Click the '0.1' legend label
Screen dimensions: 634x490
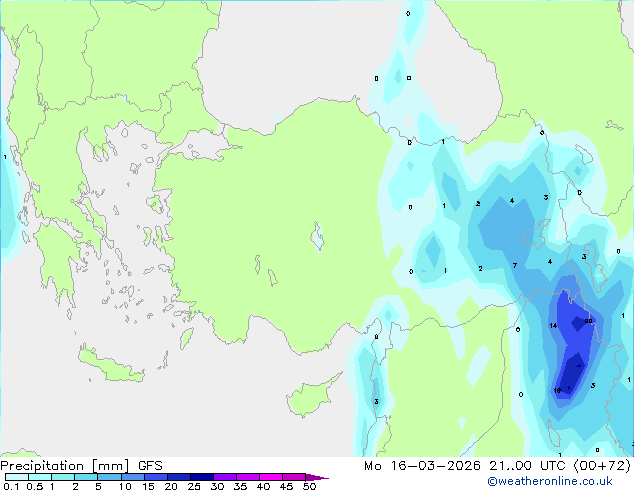pos(11,486)
